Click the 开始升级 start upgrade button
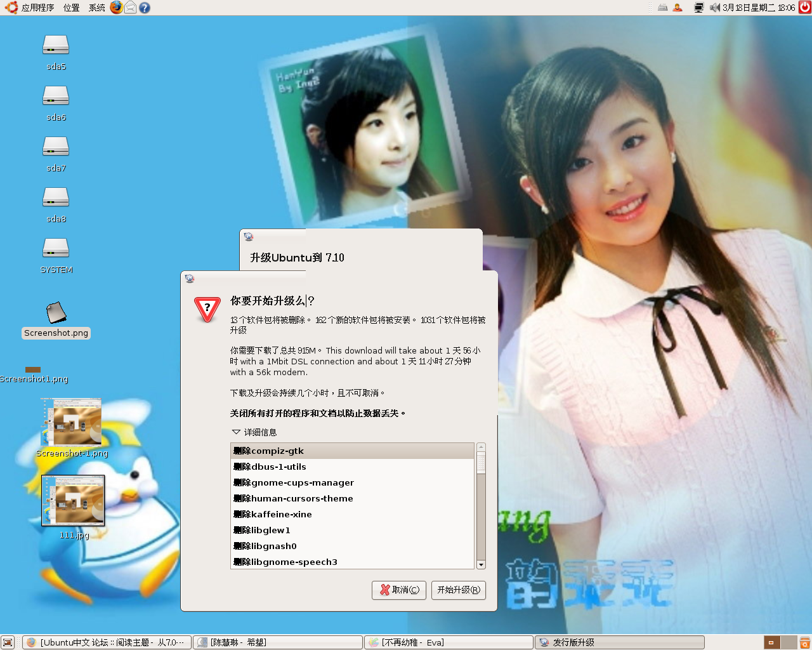 (x=459, y=590)
